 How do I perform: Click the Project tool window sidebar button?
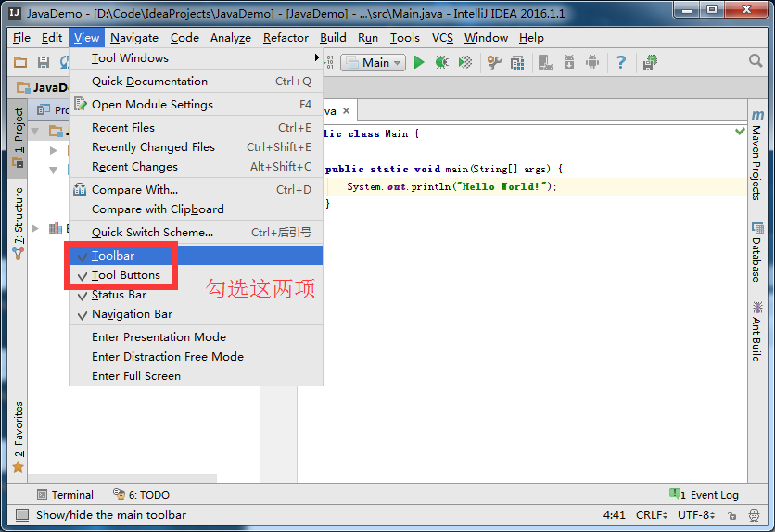[18, 138]
